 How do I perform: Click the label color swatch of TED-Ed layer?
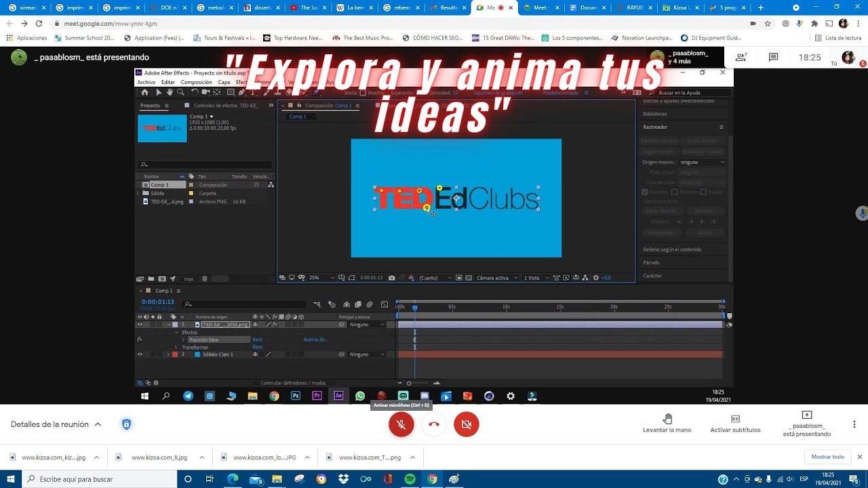[175, 325]
